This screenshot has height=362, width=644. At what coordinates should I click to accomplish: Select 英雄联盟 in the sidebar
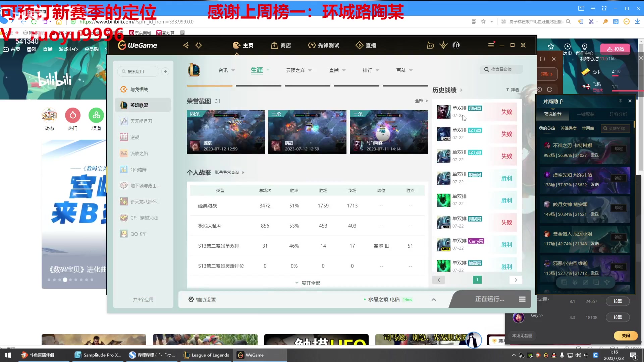click(x=143, y=105)
